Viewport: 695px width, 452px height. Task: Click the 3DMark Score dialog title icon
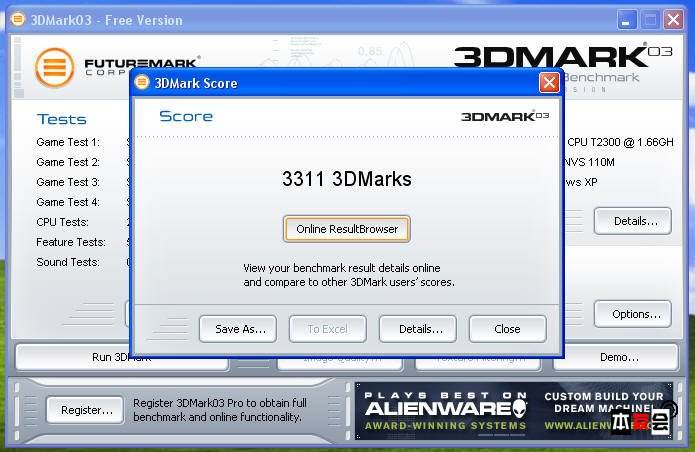tap(142, 82)
